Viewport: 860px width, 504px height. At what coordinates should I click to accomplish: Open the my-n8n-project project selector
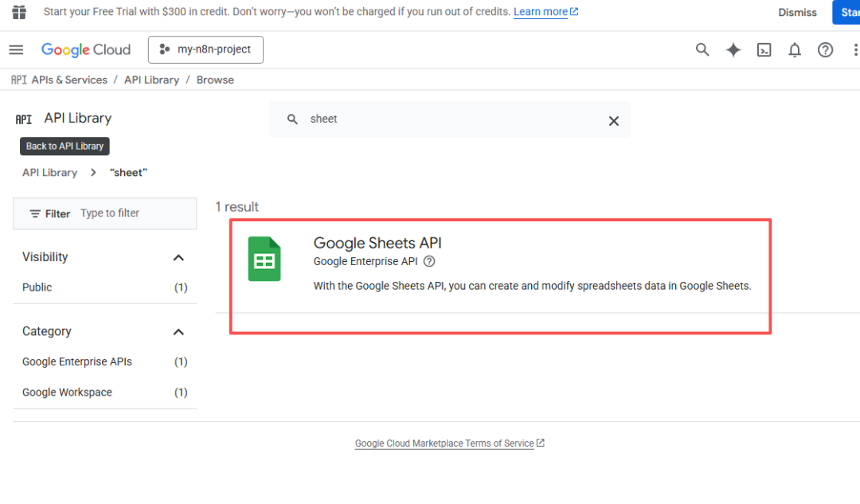pos(205,49)
